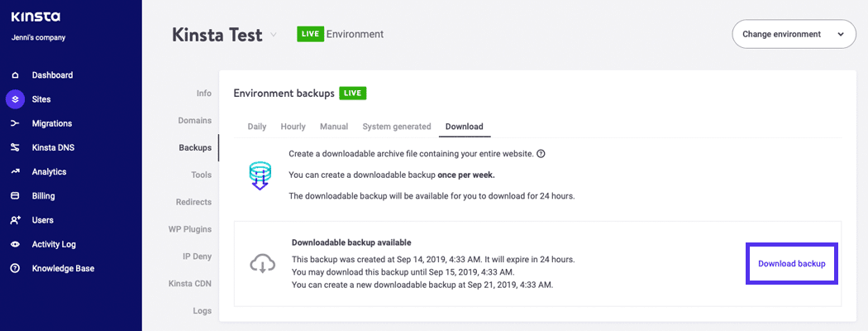Screen dimensions: 868x331
Task: Expand the Kinsta Test site switcher chevron
Action: pos(274,35)
